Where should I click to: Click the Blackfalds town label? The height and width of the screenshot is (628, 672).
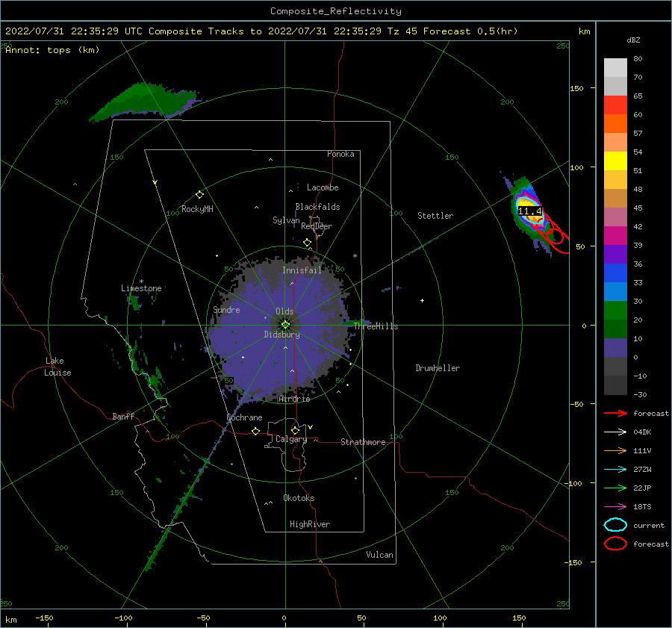pos(317,207)
